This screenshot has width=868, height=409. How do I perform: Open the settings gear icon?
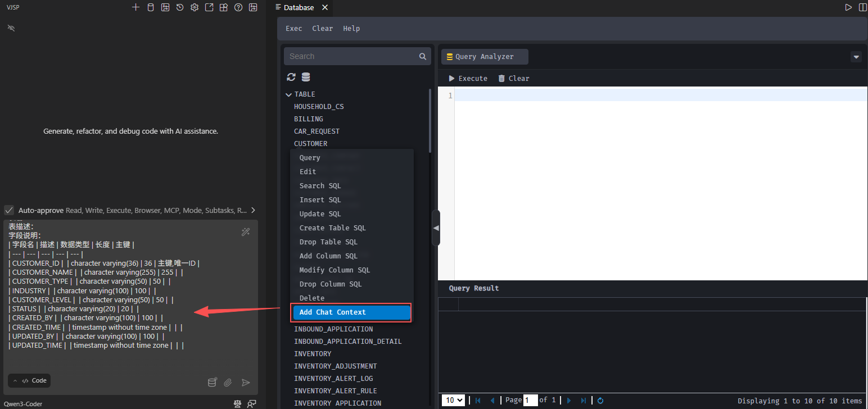click(x=195, y=7)
